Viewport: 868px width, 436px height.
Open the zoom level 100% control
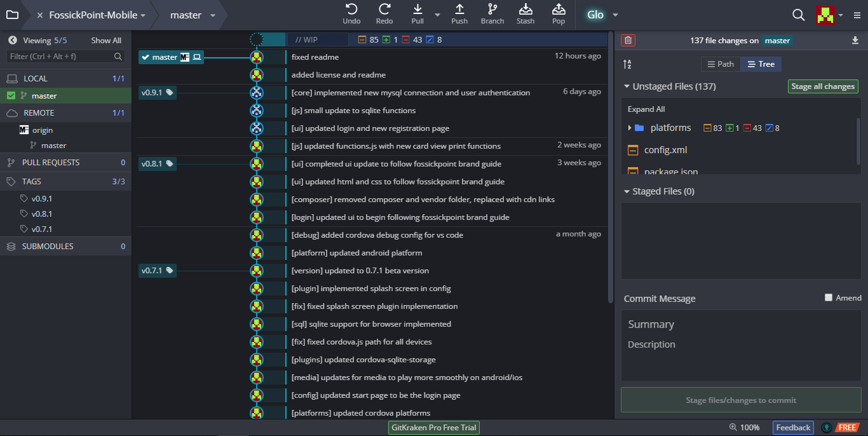[745, 428]
